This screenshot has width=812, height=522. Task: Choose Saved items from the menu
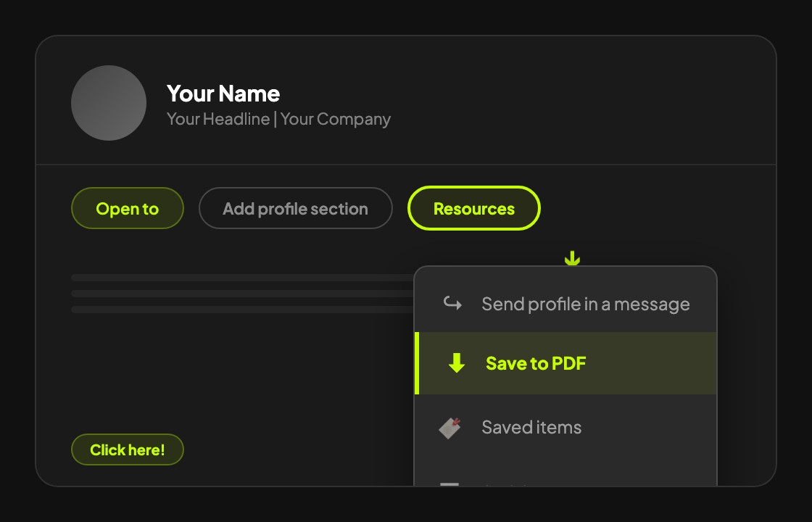coord(531,427)
